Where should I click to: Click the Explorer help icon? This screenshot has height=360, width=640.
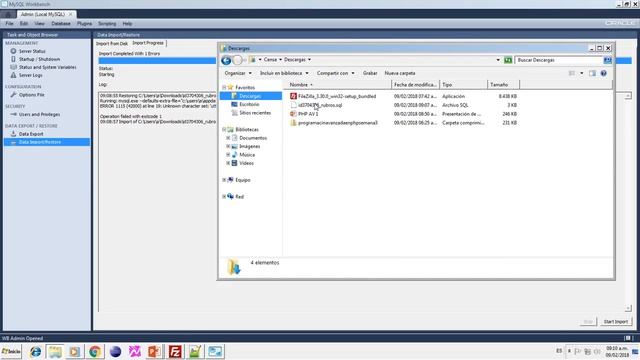(x=603, y=73)
